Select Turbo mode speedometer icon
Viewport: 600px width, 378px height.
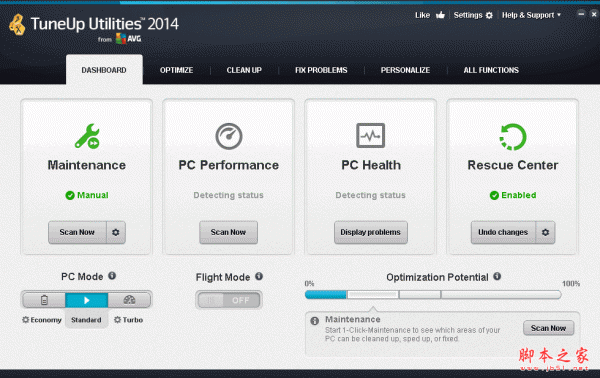pyautogui.click(x=129, y=300)
